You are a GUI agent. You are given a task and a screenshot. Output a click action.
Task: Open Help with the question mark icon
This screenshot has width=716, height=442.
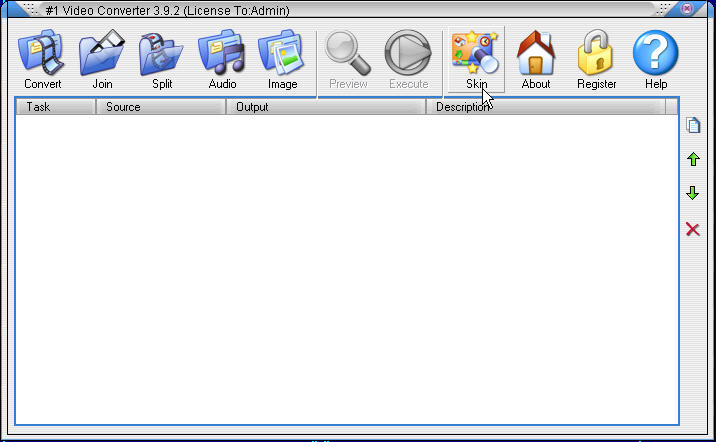coord(656,60)
